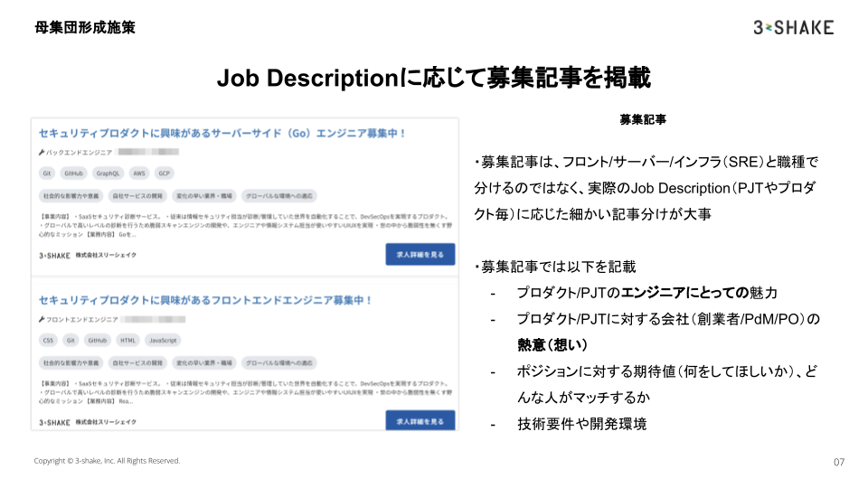
Task: Select the GCP skill tag
Action: (x=165, y=174)
